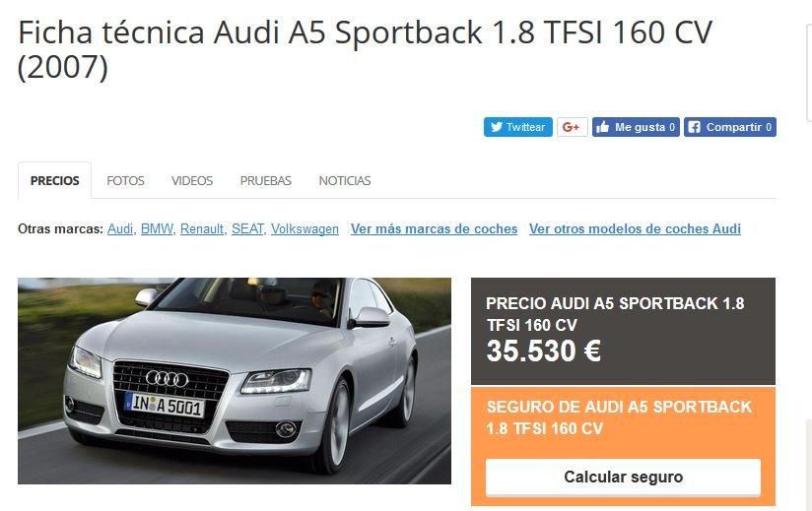Screen dimensions: 812x511
Task: Click Ver más marcas de coches
Action: 434,228
